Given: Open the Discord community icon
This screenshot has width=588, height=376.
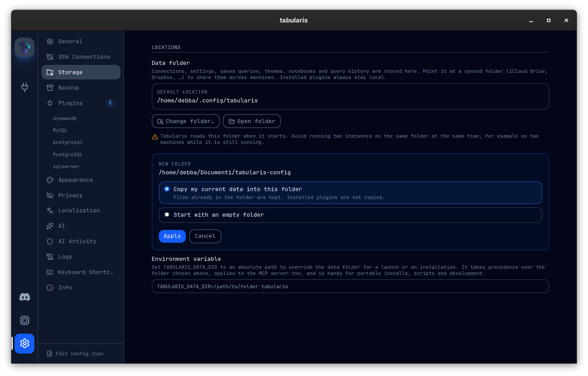Looking at the screenshot, I should point(25,297).
